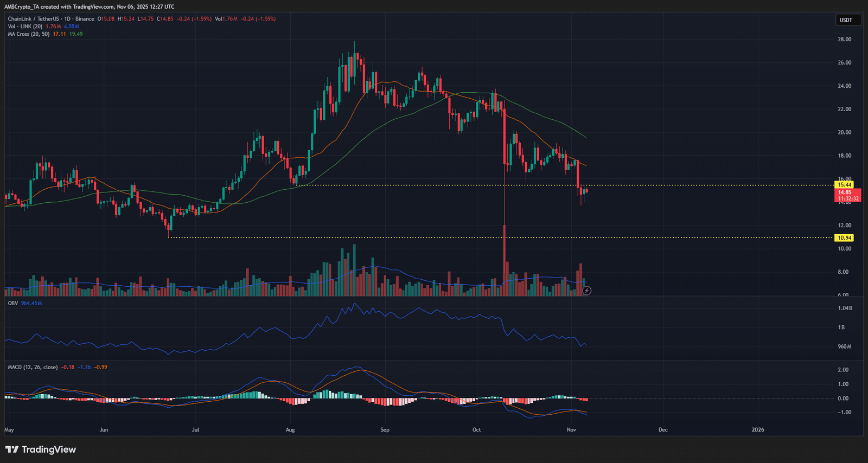
Task: Click 960M on the OBV axis
Action: pyautogui.click(x=845, y=346)
